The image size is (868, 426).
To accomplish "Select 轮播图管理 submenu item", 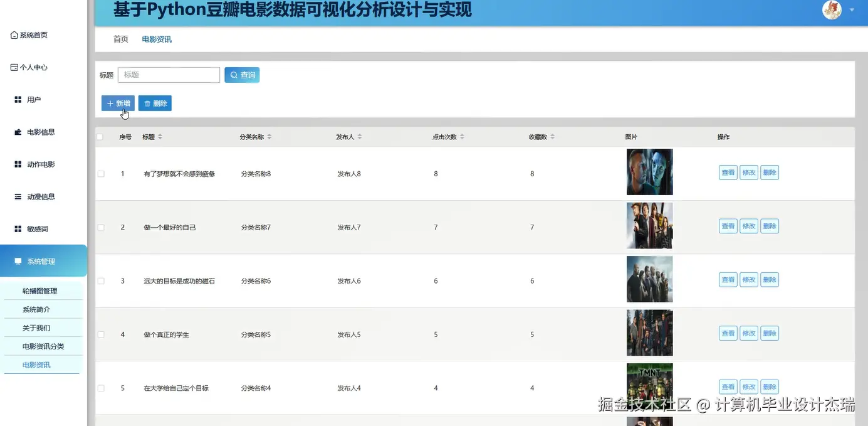I will tap(43, 291).
